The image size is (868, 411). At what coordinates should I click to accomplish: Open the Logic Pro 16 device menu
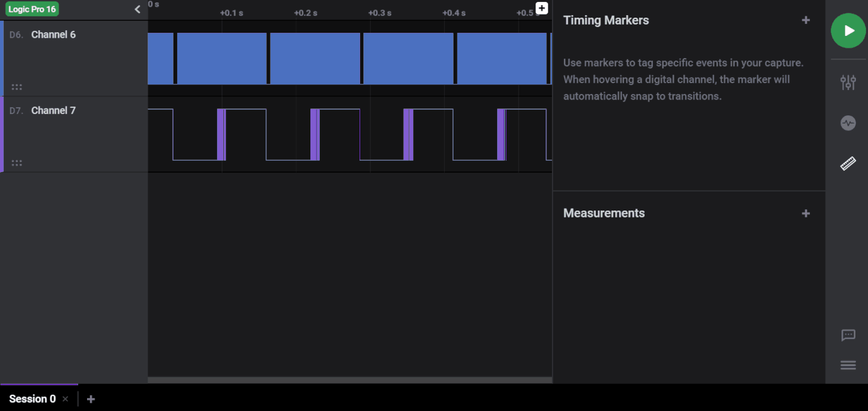[32, 9]
